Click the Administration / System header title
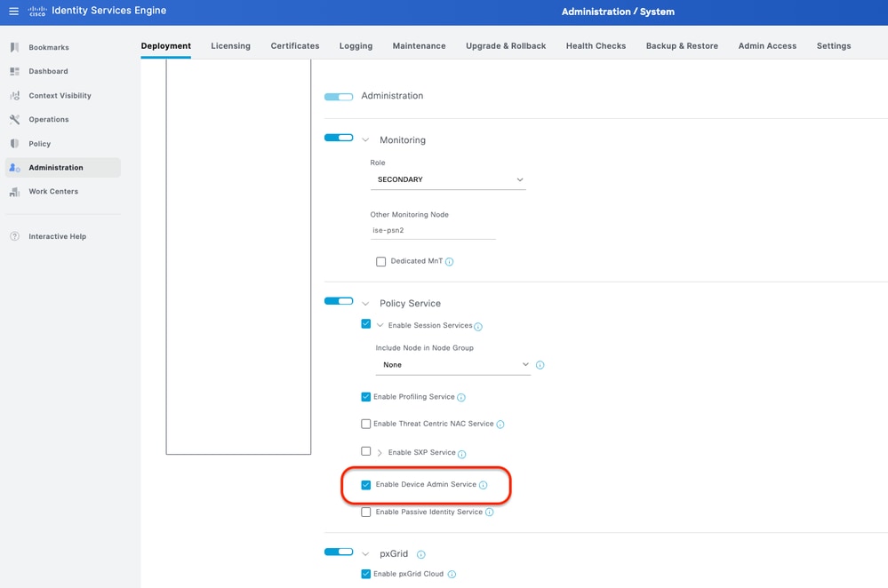The image size is (888, 588). pos(618,12)
